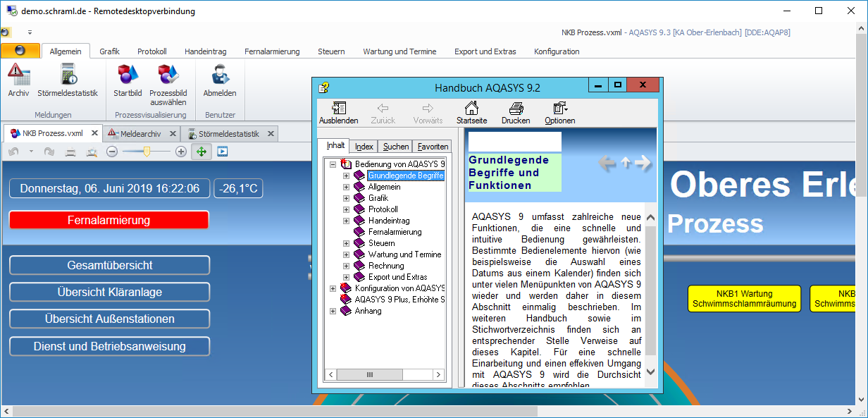Go up one level with the header up arrow
Viewport: 868px width, 418px height.
pyautogui.click(x=626, y=164)
